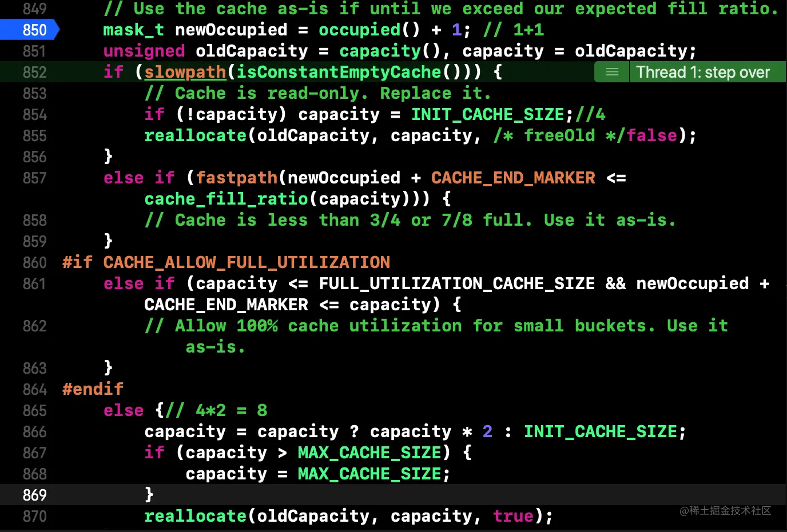Click the '/* freeOld */' comment

[x=560, y=135]
